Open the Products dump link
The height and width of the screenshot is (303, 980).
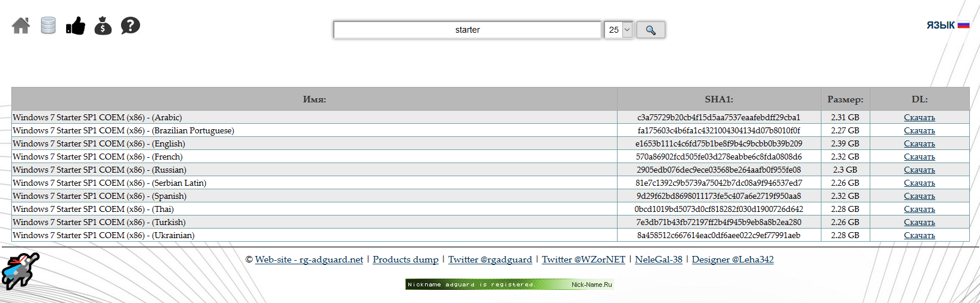(x=405, y=260)
